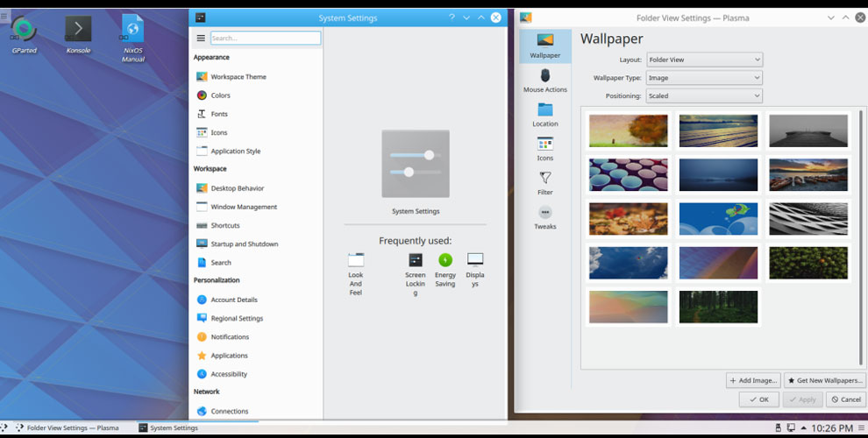868x438 pixels.
Task: Switch to the Tweaks tab
Action: coord(545,218)
